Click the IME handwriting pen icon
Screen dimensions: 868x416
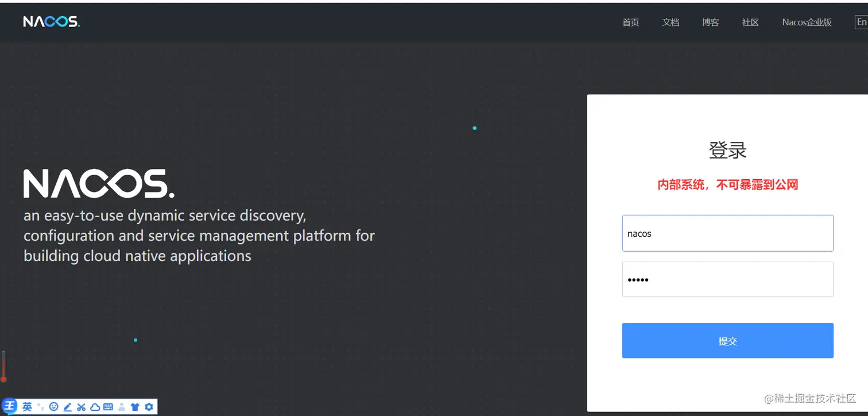tap(67, 407)
